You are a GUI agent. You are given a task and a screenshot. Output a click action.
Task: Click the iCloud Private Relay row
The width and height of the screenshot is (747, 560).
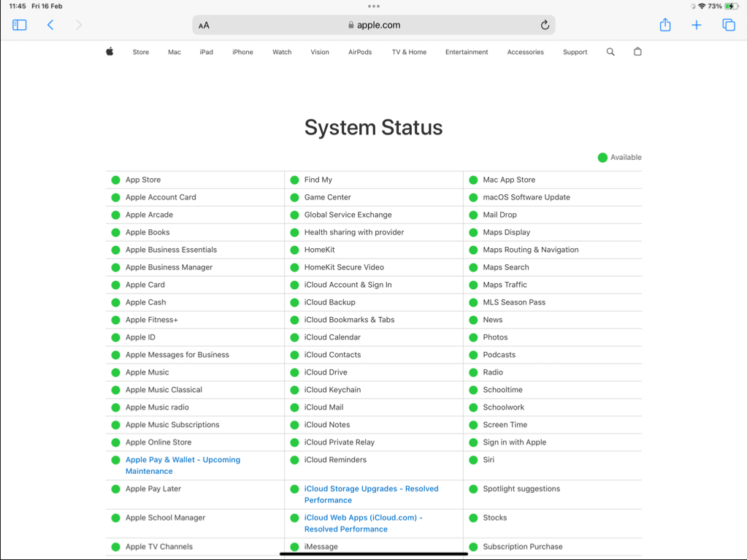pos(374,442)
